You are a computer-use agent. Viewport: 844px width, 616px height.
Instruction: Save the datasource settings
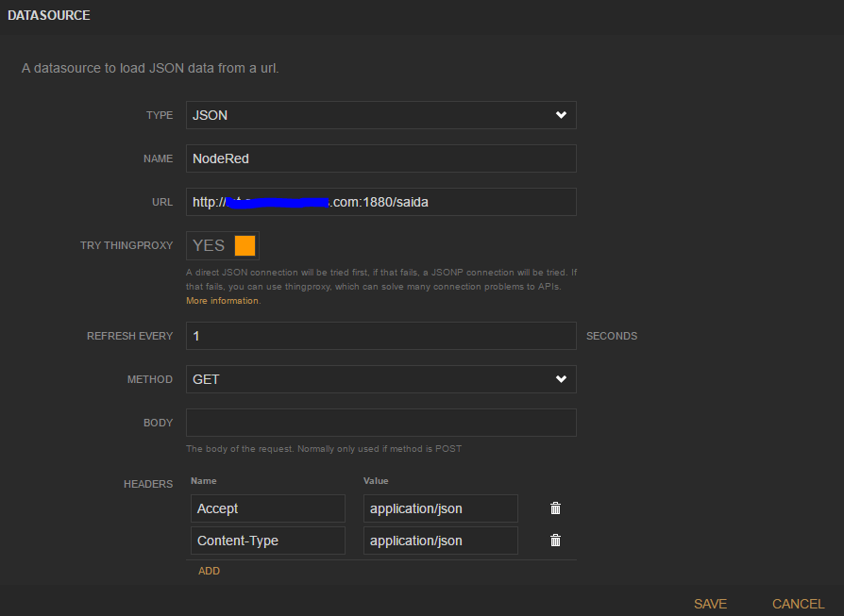pyautogui.click(x=710, y=604)
